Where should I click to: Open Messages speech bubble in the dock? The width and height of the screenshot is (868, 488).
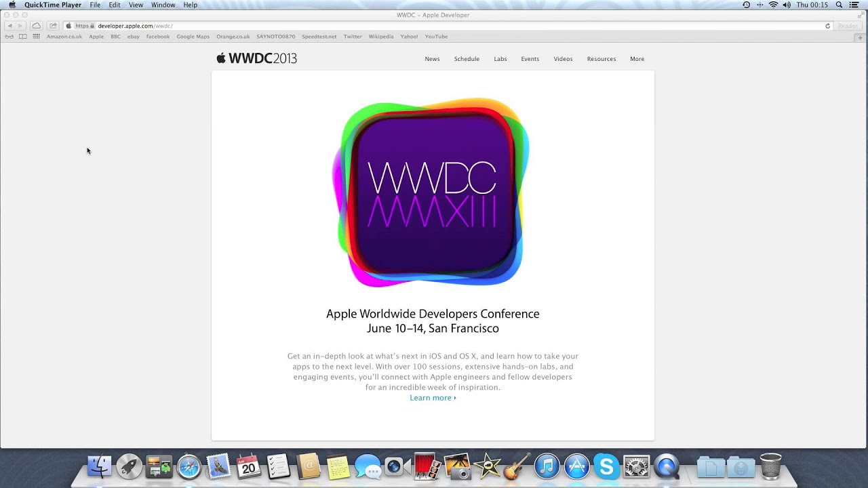368,467
